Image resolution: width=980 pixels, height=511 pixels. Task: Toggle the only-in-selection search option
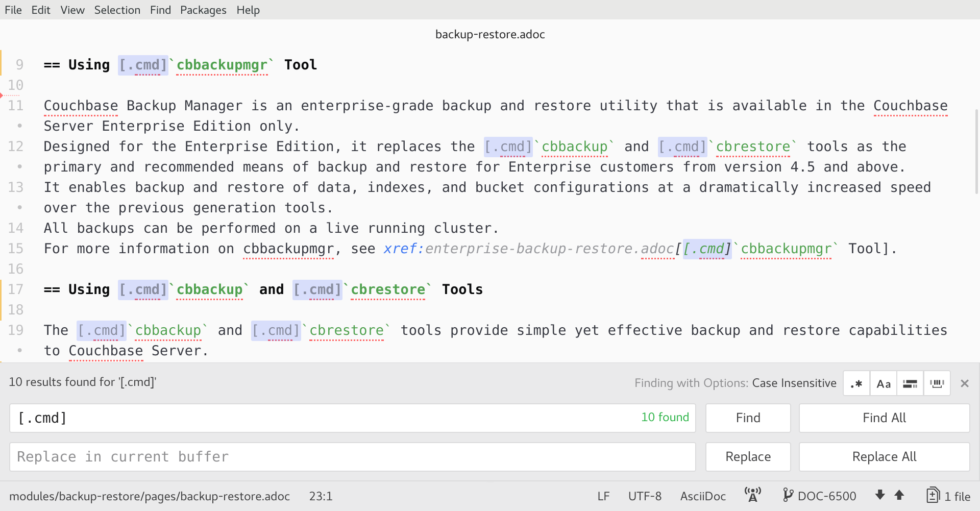(910, 383)
